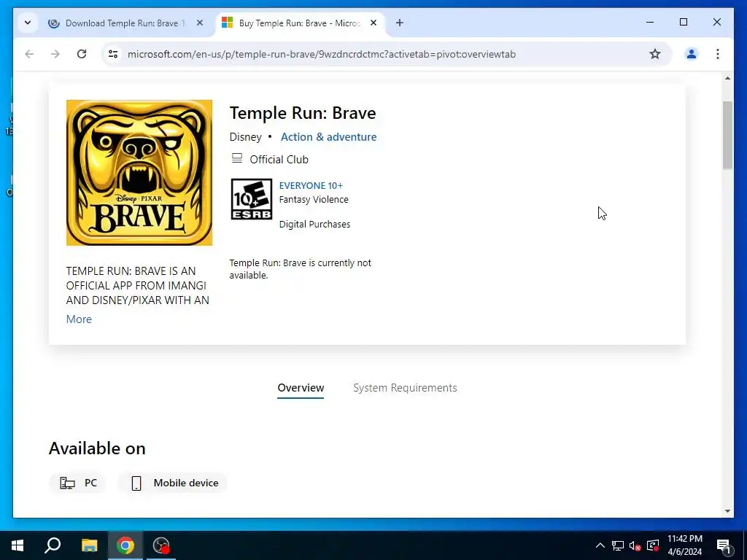Image resolution: width=747 pixels, height=560 pixels.
Task: Click the Official Club label
Action: tap(279, 160)
